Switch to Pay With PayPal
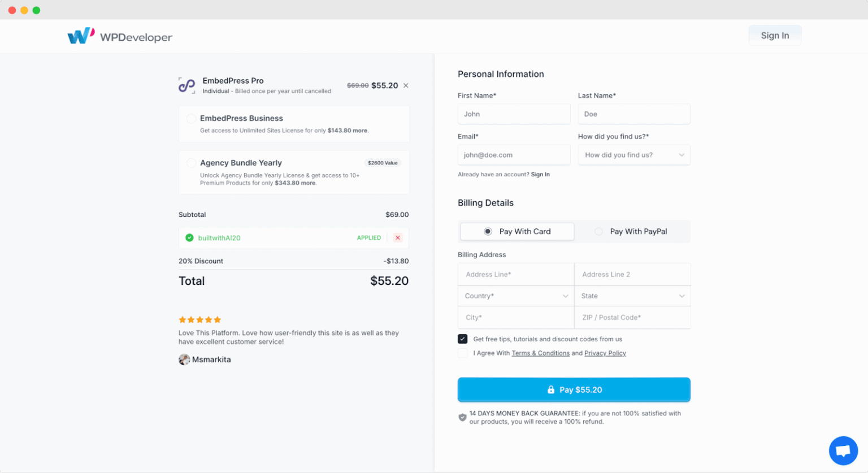868x473 pixels. 599,232
